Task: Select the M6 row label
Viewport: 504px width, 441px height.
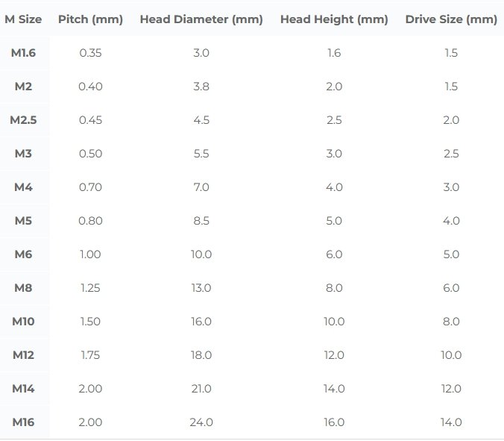Action: tap(23, 254)
